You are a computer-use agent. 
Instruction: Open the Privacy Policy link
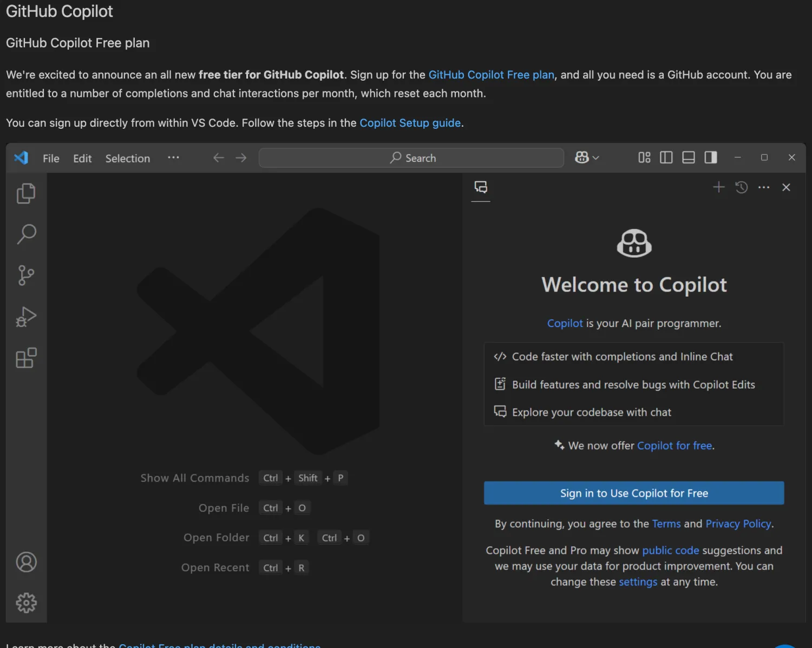click(738, 523)
